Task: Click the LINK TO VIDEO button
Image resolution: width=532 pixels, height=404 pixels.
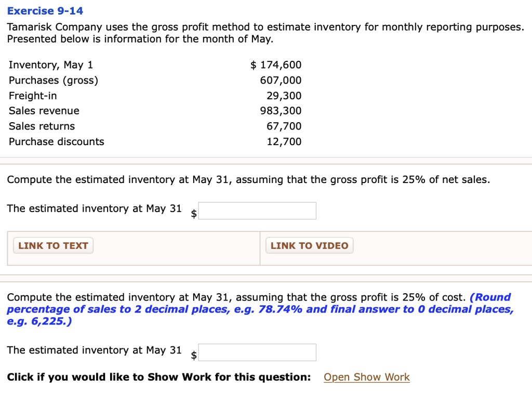Action: click(x=309, y=245)
